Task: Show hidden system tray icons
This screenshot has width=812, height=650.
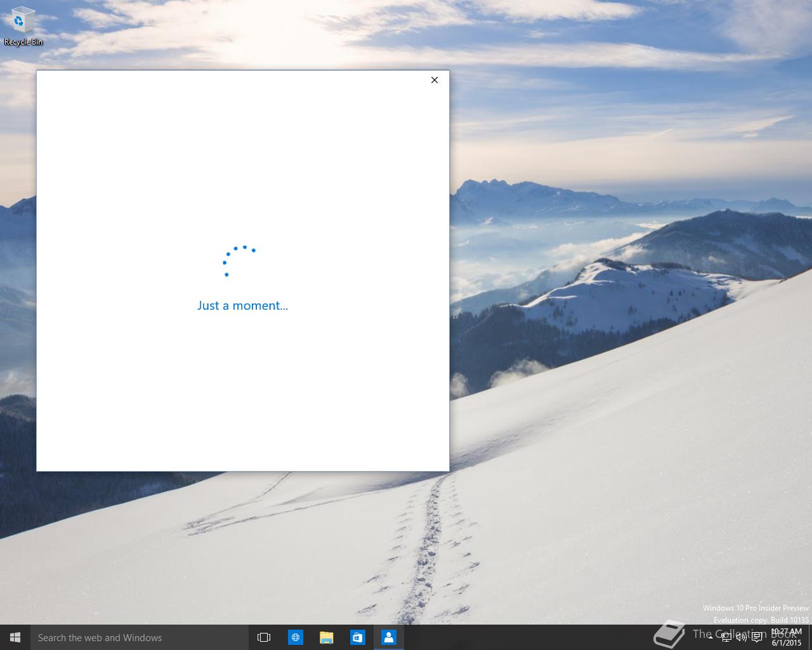Action: coord(710,637)
